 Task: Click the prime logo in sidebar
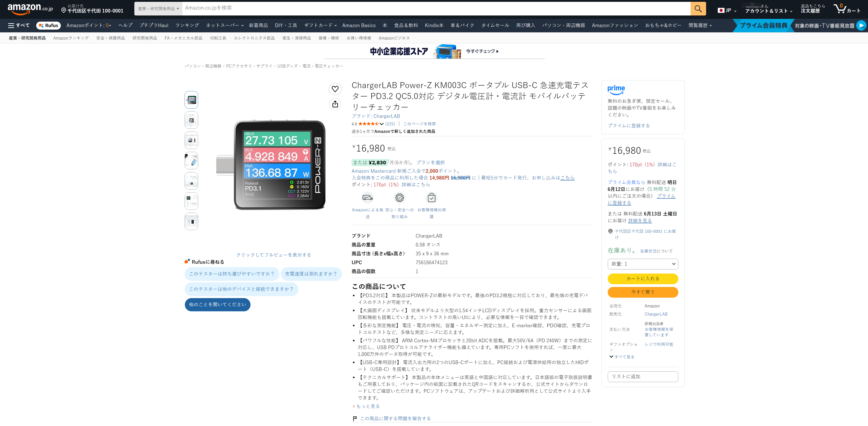[616, 90]
